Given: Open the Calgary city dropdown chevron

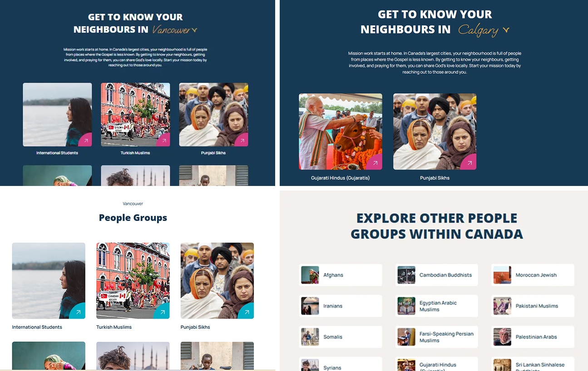Looking at the screenshot, I should click(507, 30).
